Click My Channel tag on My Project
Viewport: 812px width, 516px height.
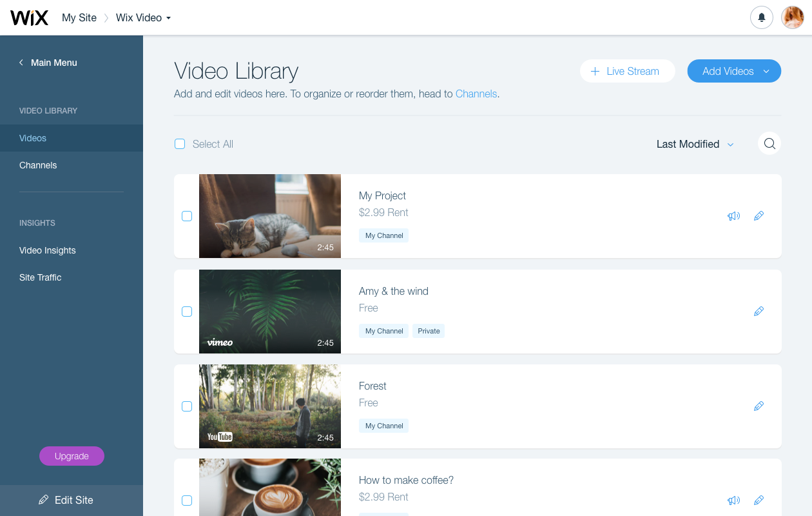point(384,235)
